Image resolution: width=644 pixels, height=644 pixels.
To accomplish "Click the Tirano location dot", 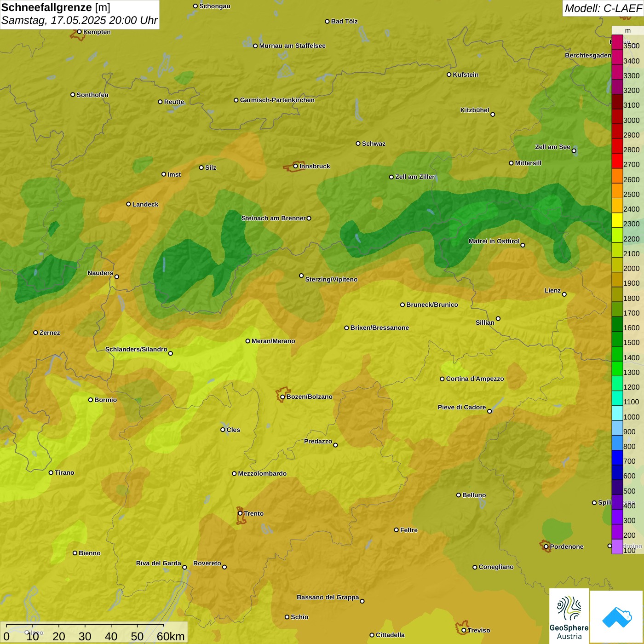I will coord(51,472).
